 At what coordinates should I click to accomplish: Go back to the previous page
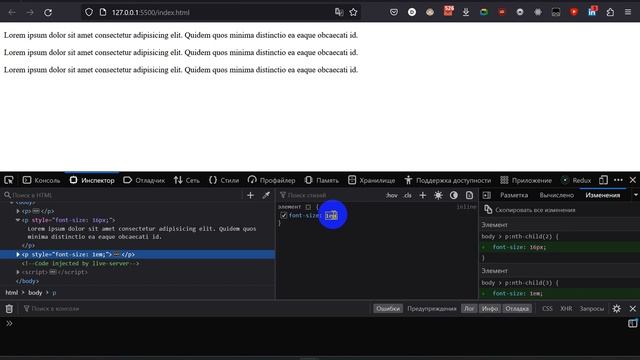point(12,12)
